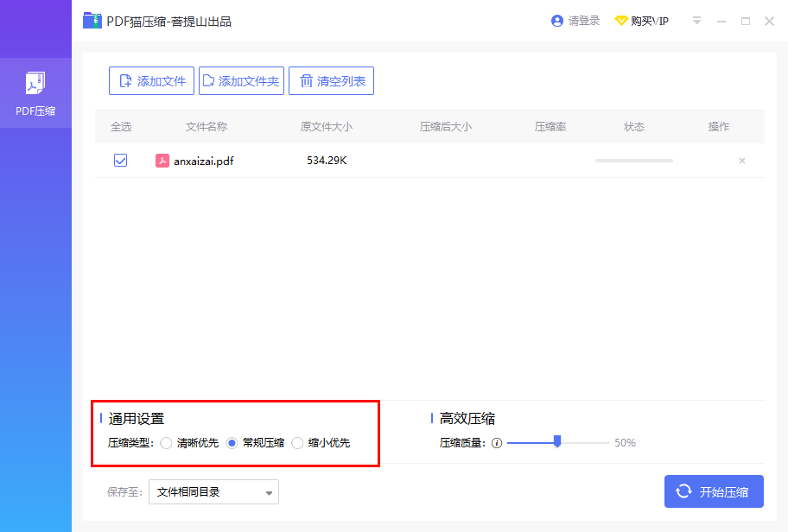Select 常规压缩 compression type
The width and height of the screenshot is (788, 532).
pos(232,443)
